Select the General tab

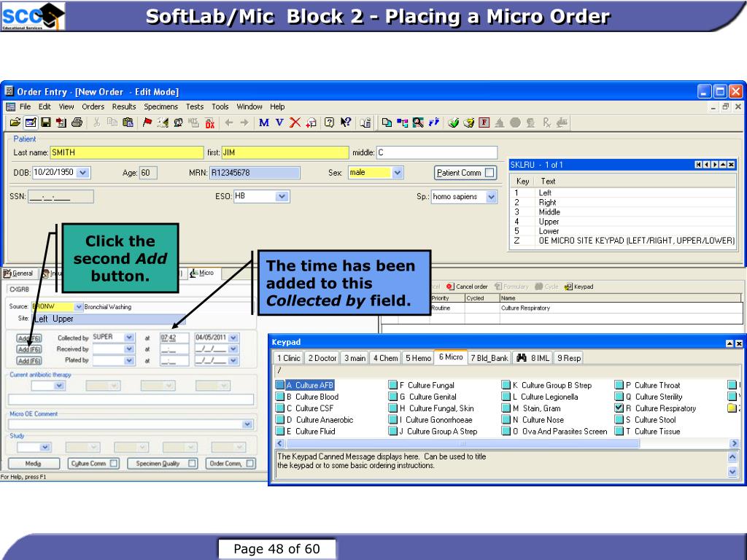[x=19, y=273]
